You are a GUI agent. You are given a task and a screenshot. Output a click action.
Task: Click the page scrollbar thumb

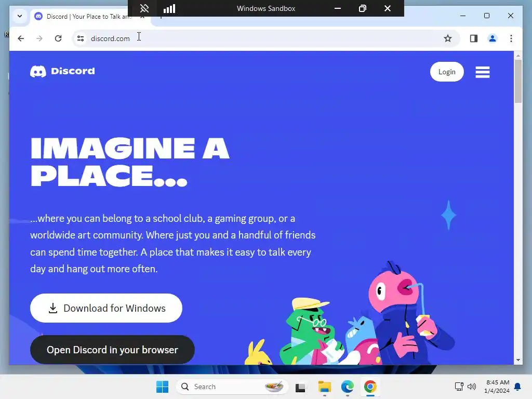[518, 81]
